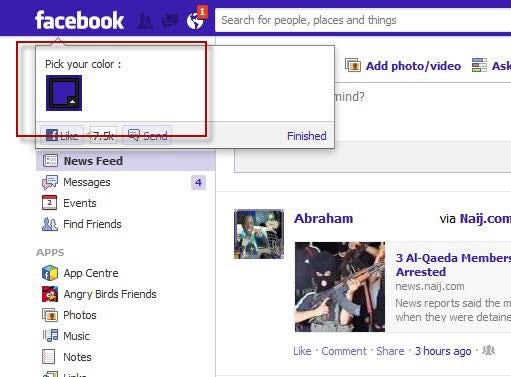
Task: Click the Finished link
Action: (307, 136)
